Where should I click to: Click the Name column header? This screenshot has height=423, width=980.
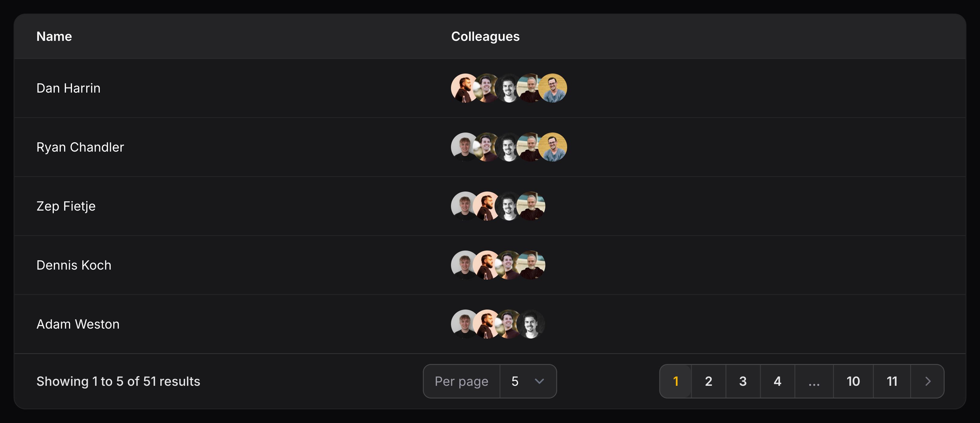click(x=54, y=37)
